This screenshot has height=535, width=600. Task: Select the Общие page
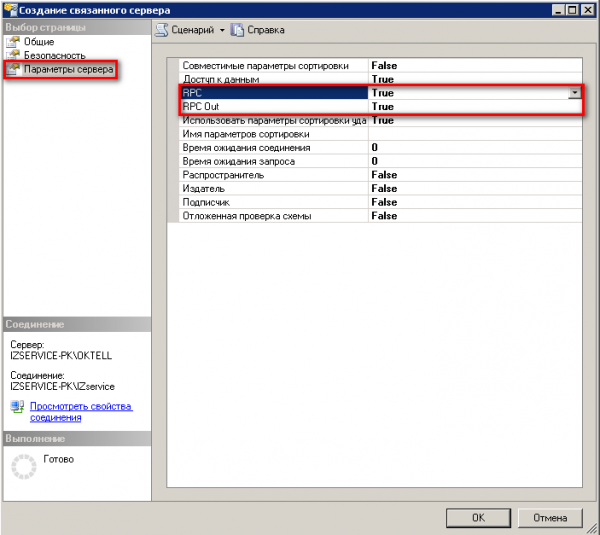pos(39,42)
